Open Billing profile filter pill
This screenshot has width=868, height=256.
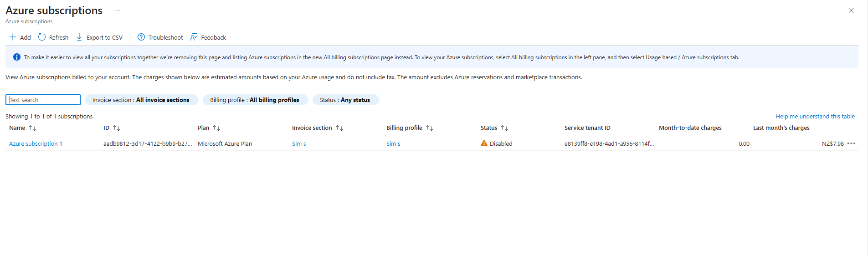coord(255,100)
